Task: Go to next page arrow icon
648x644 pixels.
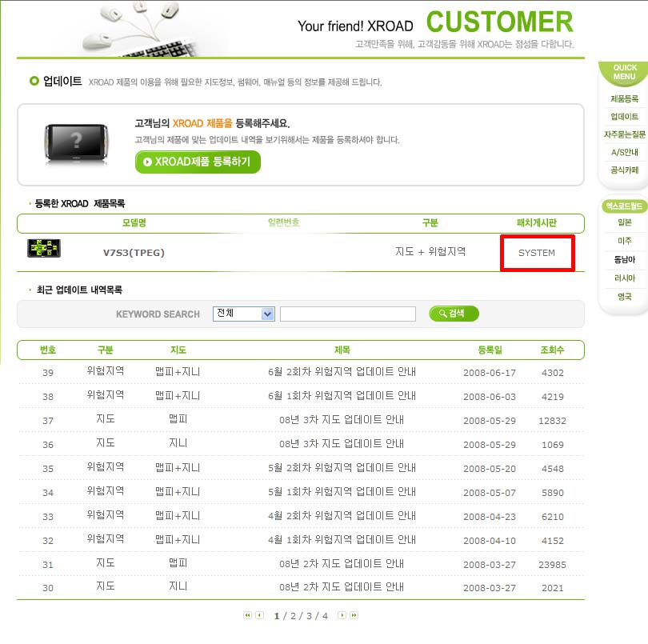Action: 342,615
